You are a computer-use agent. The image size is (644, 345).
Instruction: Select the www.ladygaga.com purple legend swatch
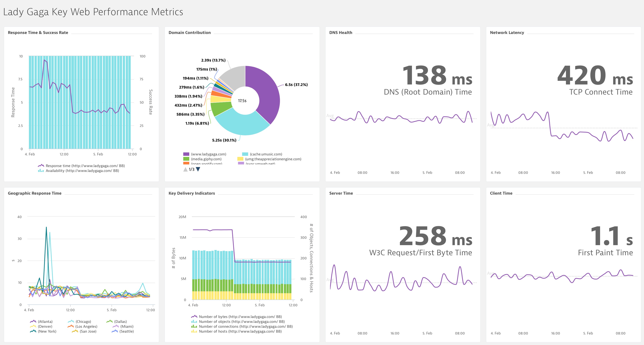186,154
